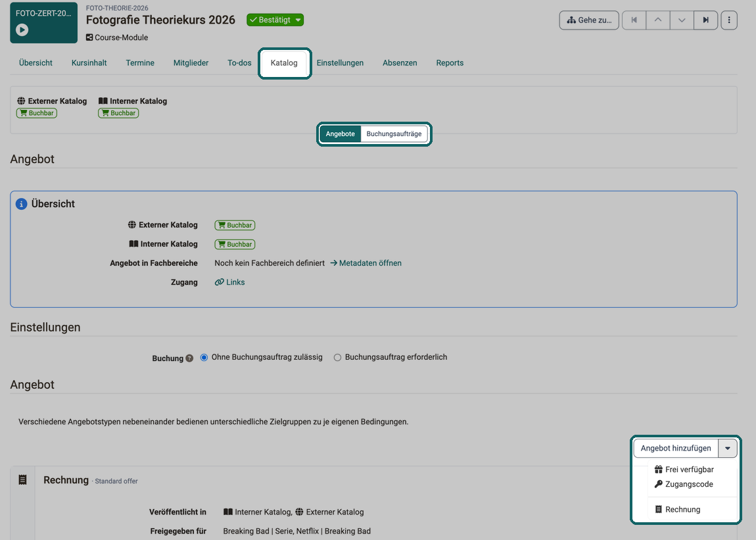Choose Zugangscode from the menu
Screen dimensions: 756x540
coord(684,484)
